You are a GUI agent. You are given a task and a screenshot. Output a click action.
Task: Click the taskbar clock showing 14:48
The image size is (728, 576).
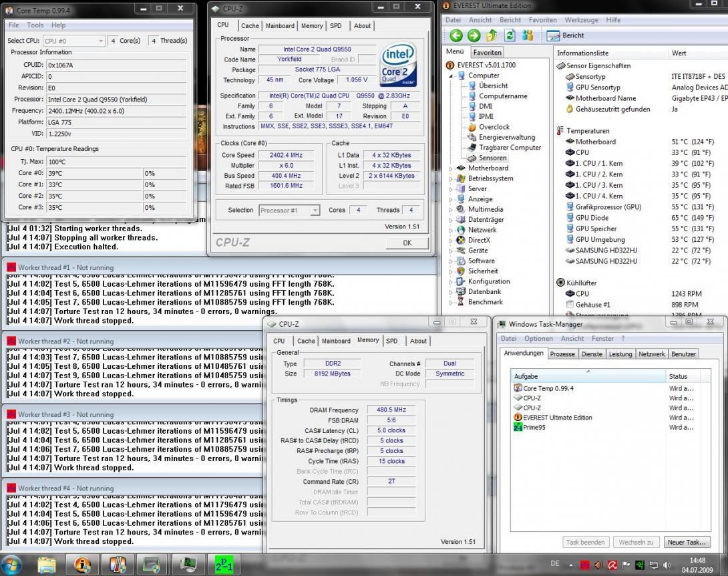(x=697, y=565)
